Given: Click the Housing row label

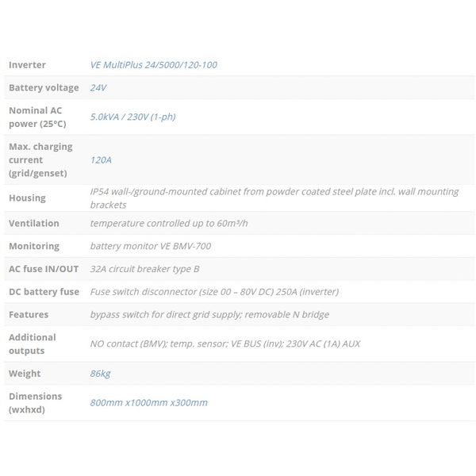Looking at the screenshot, I should [27, 198].
